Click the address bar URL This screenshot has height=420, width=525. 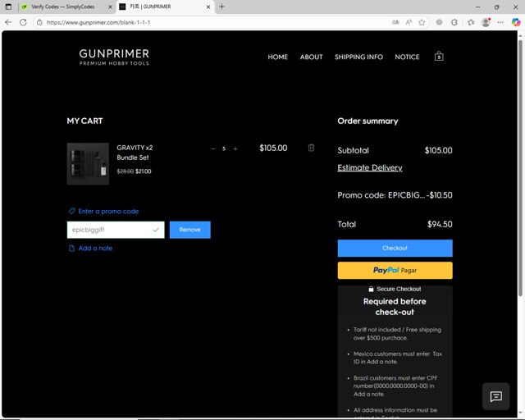pos(98,22)
